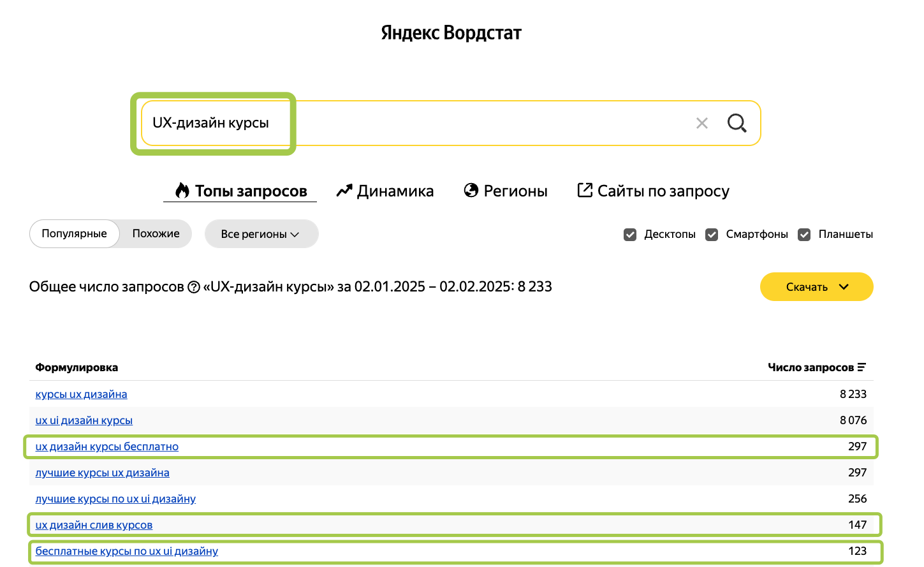Uncheck the Десктопы checkbox
924x567 pixels.
630,235
